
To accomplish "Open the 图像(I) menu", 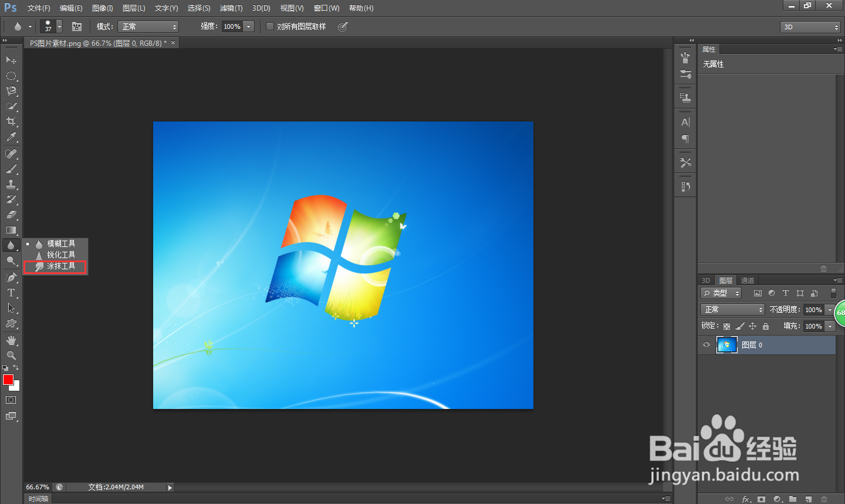I will point(103,8).
